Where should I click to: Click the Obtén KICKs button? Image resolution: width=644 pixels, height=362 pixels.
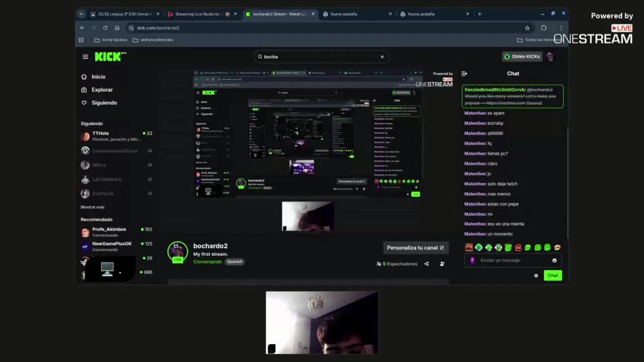click(522, 57)
